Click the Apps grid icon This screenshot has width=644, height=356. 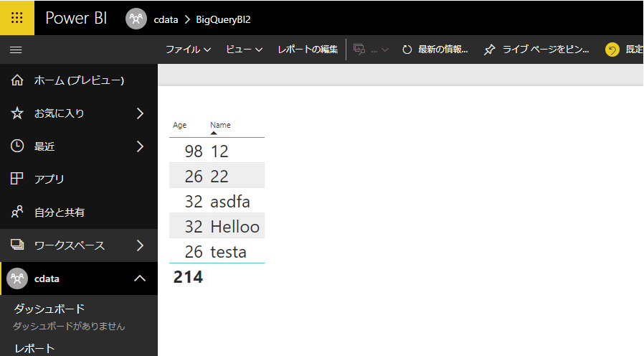click(16, 179)
